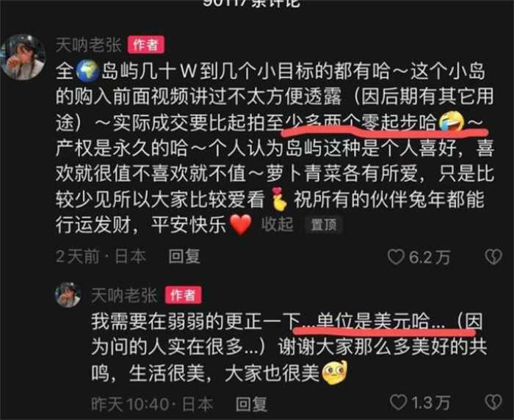Dislike the reply via broken heart icon
This screenshot has height=420, width=514.
click(x=493, y=402)
